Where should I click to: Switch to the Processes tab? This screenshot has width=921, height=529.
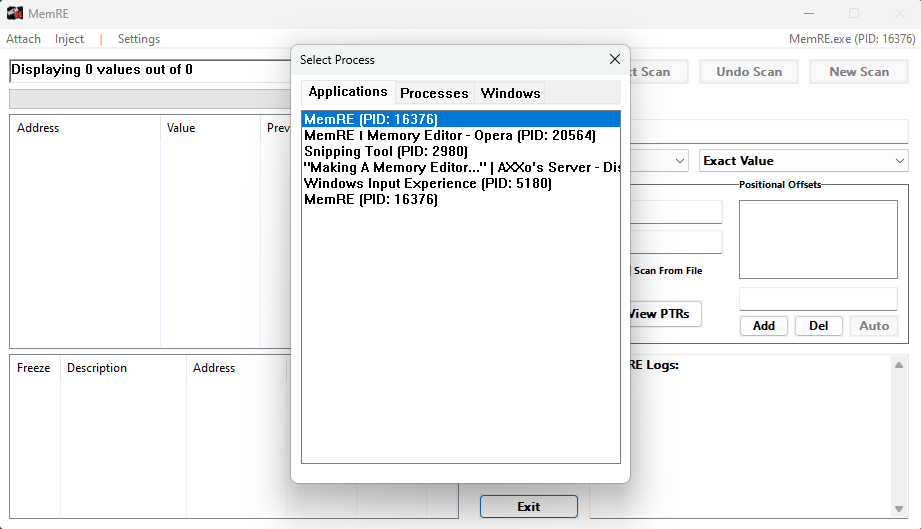click(x=434, y=93)
